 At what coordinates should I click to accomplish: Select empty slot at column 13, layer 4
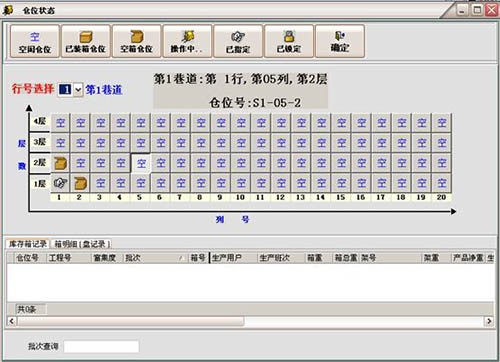(x=301, y=123)
